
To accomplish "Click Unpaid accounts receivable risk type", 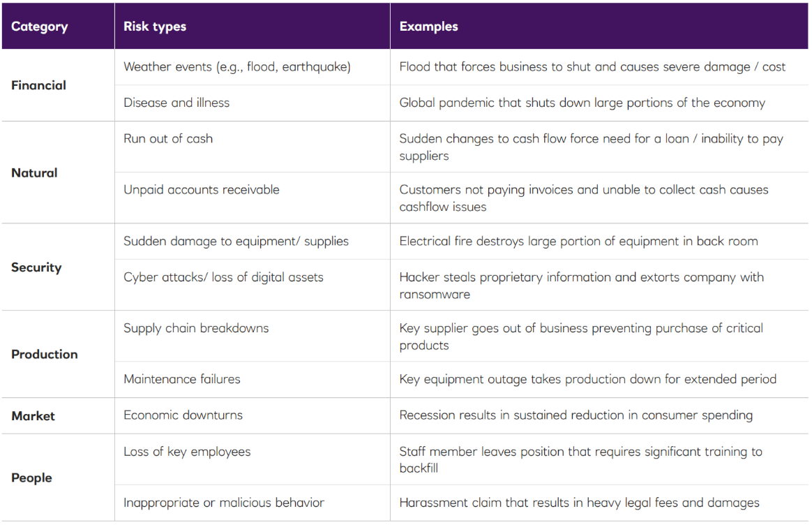I will tap(202, 189).
